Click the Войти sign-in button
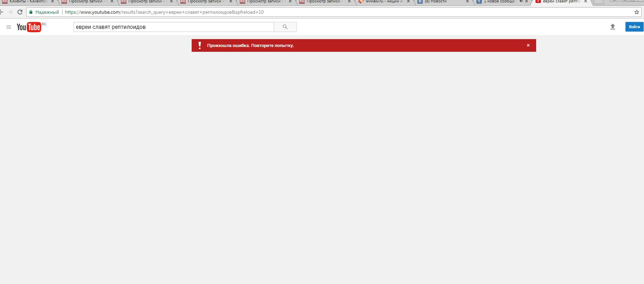Viewport: 644px width, 284px height. (634, 27)
